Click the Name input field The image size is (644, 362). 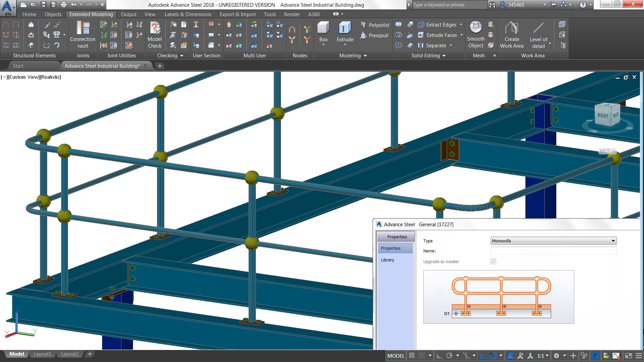click(x=553, y=251)
